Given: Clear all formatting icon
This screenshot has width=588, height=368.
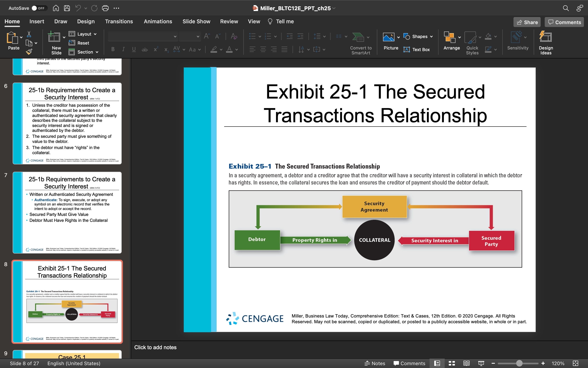Looking at the screenshot, I should coord(234,36).
